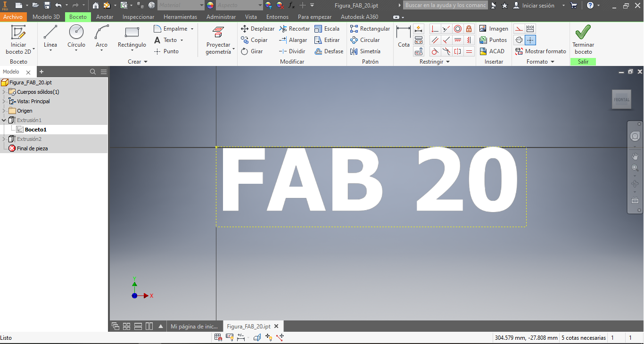Apply the Vertical constraint icon
This screenshot has height=344, width=644.
click(469, 40)
